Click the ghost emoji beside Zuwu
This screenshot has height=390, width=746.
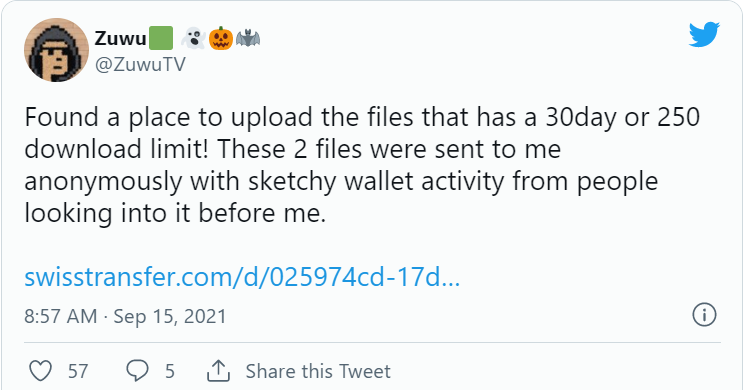tap(193, 38)
